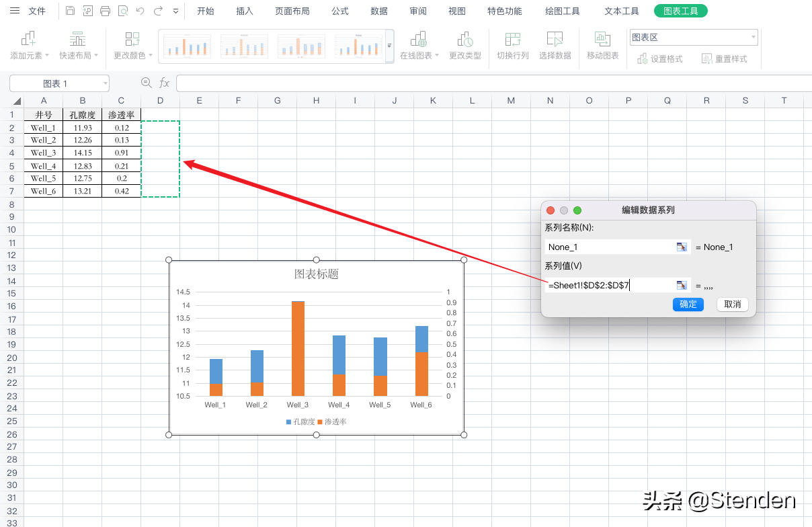
Task: Click range picker icon beside 系列值 field
Action: (x=682, y=286)
